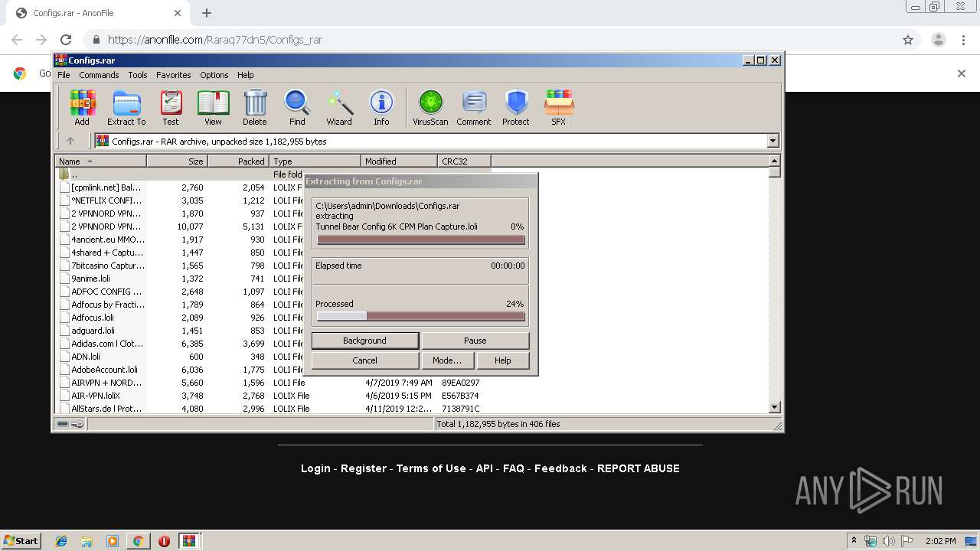Open the Chrome profile avatar

[939, 40]
